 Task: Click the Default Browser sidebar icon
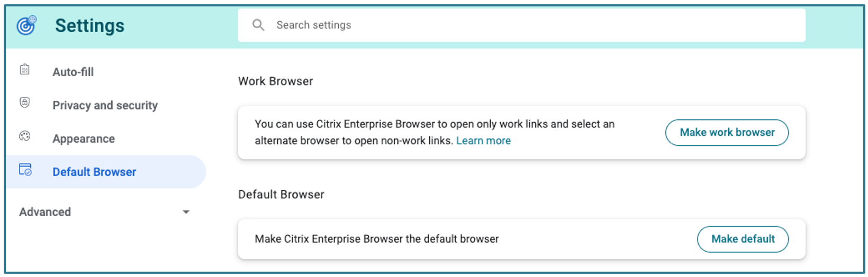(x=25, y=170)
